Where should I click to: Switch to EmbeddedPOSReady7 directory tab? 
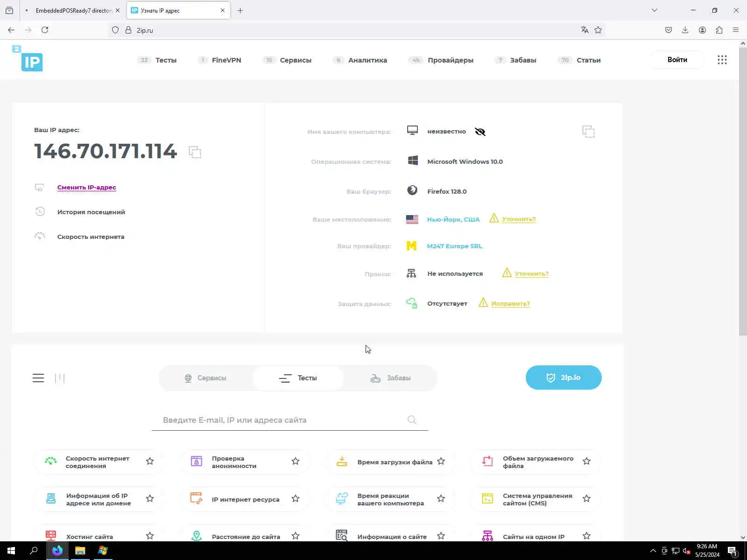72,10
